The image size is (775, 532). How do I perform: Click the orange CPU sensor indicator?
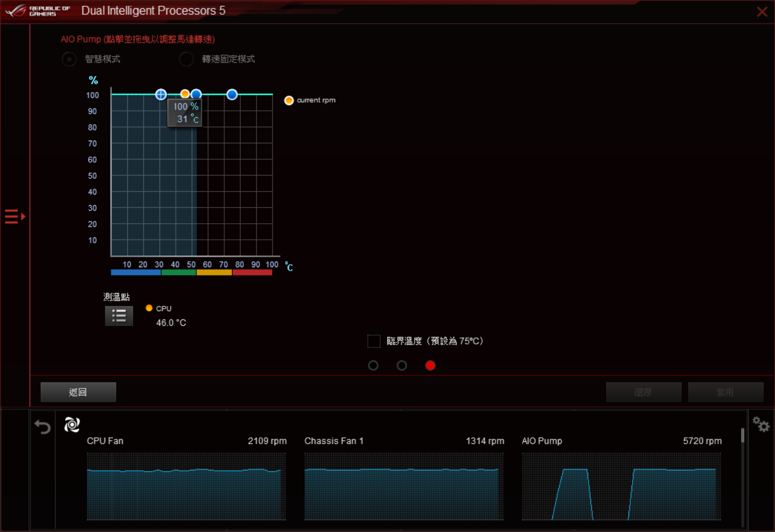[149, 308]
